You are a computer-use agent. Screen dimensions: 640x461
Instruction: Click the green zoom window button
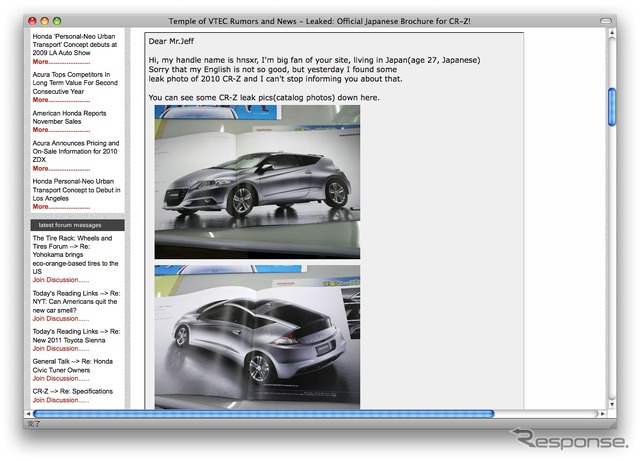coord(57,21)
